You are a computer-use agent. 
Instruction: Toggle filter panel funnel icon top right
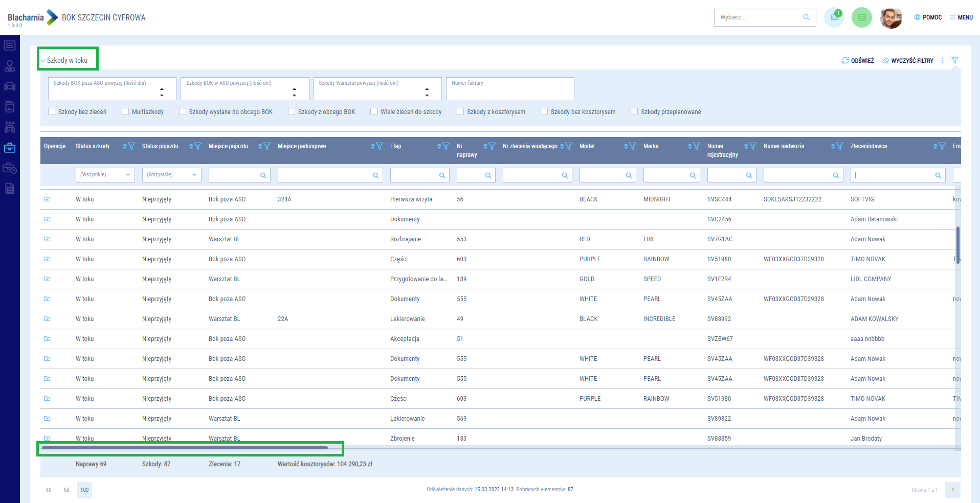tap(954, 60)
